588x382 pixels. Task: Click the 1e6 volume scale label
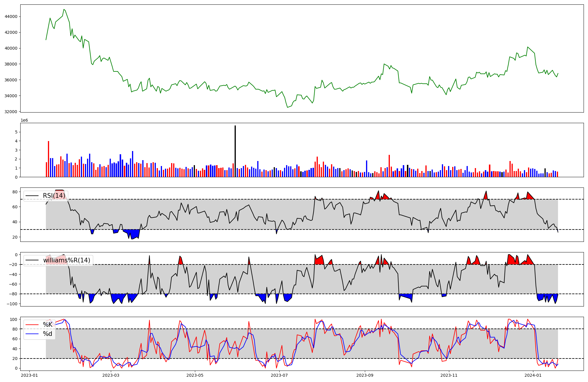24,120
